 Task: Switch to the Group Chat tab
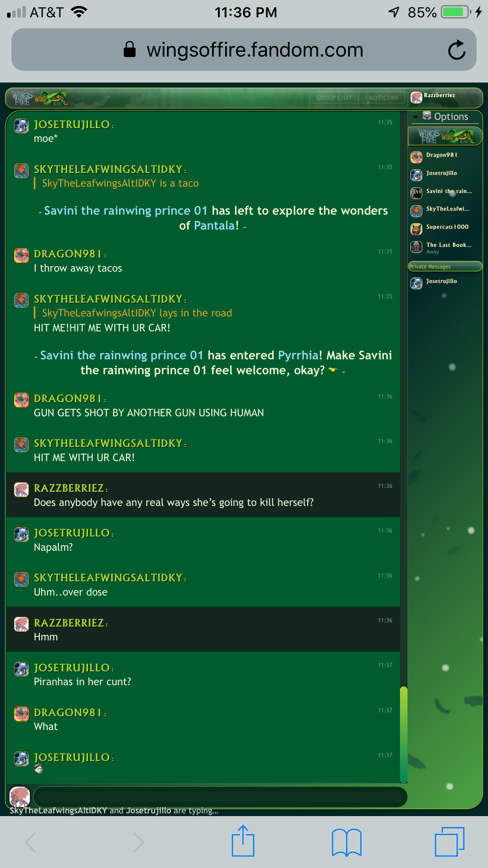[334, 98]
